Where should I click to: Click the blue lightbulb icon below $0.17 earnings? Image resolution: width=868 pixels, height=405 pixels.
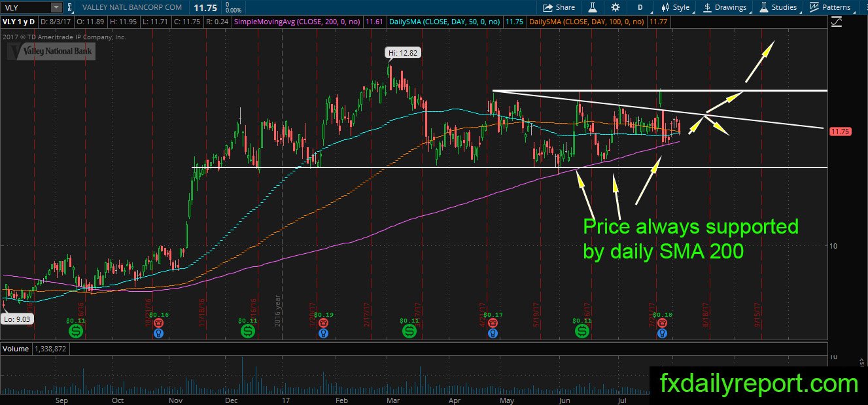point(494,334)
